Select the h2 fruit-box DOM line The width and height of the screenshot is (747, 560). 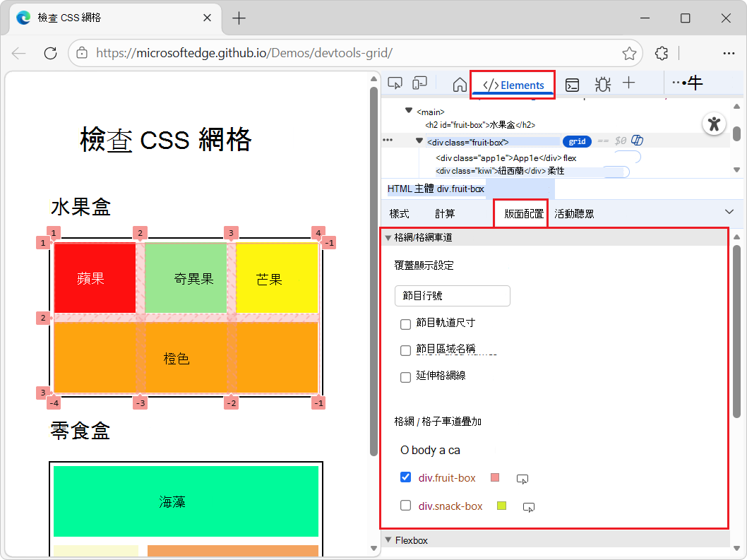[x=480, y=125]
